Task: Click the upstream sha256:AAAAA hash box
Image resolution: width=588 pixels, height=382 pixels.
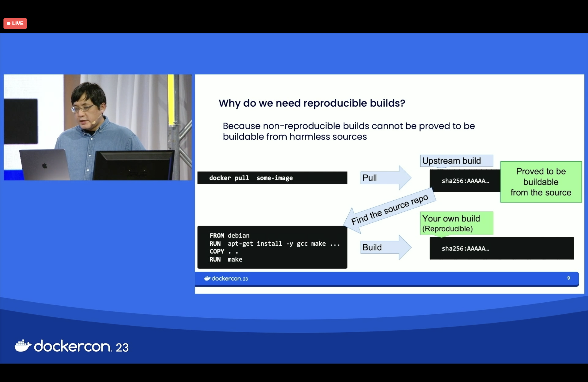Action: [x=465, y=181]
